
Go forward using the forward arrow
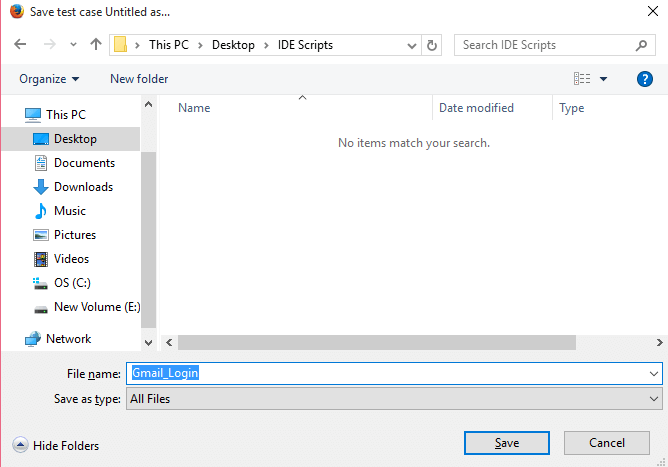click(49, 44)
